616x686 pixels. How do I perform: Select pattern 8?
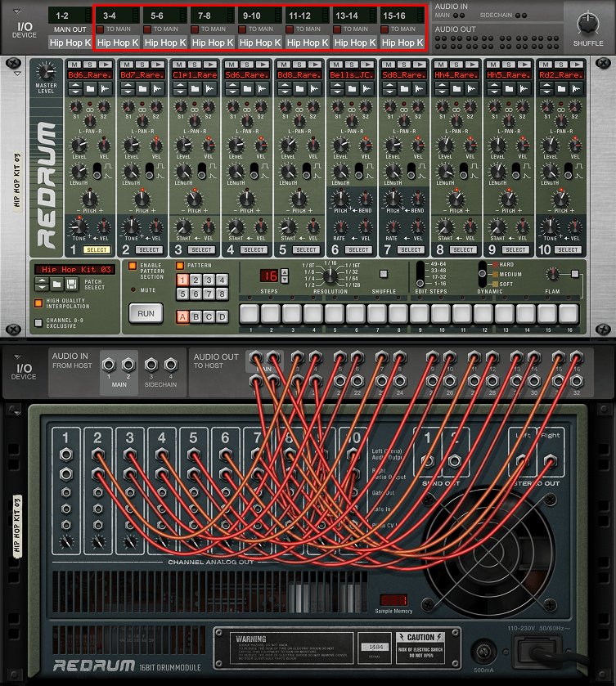coord(222,294)
